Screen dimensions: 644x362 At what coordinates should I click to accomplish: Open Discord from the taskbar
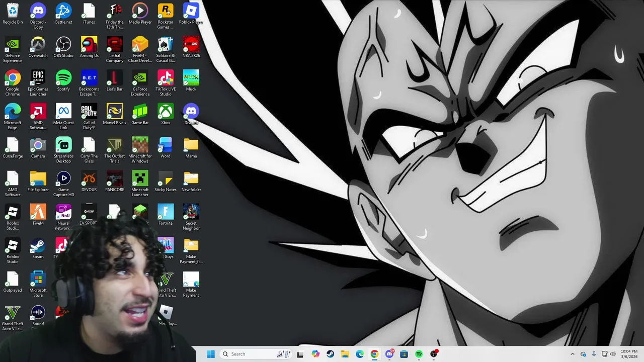tap(389, 354)
